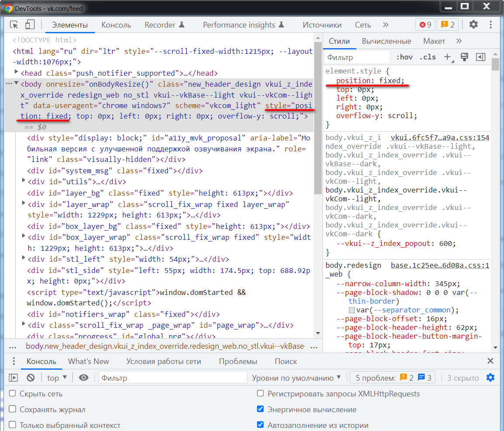Switch to the 'Источники' tab
504x431 pixels.
click(322, 25)
